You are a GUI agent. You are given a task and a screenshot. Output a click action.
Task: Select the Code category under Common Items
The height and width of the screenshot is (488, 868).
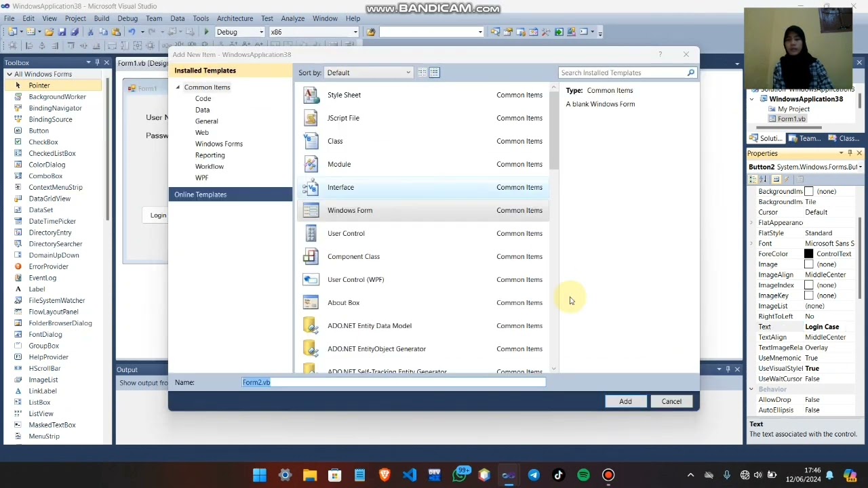click(203, 98)
